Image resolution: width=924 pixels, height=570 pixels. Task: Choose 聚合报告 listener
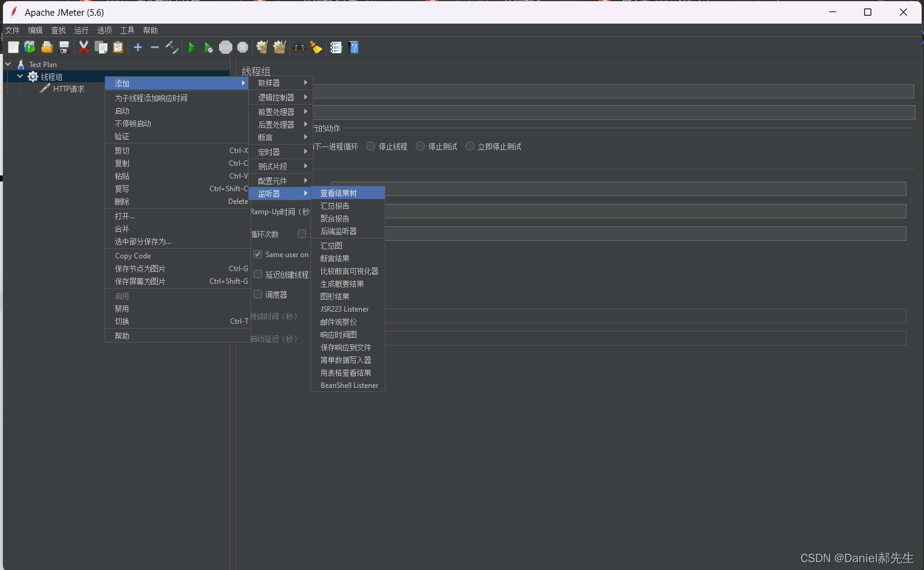pyautogui.click(x=348, y=218)
